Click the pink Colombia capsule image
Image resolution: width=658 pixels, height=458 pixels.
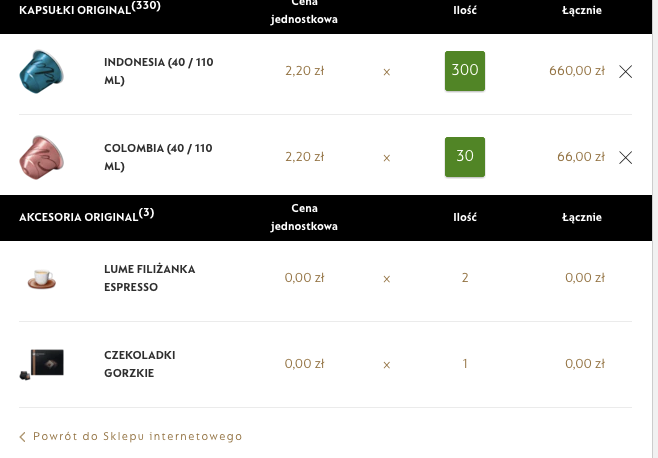[42, 156]
